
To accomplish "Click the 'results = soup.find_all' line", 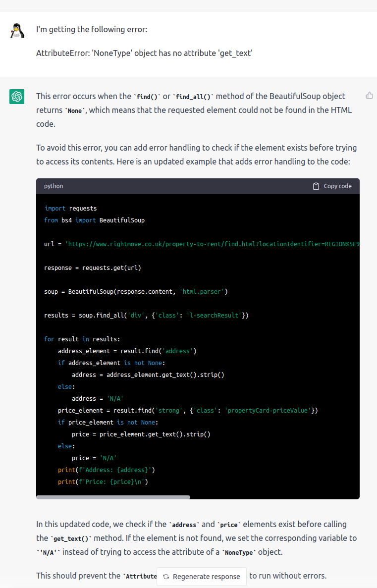I will 146,316.
